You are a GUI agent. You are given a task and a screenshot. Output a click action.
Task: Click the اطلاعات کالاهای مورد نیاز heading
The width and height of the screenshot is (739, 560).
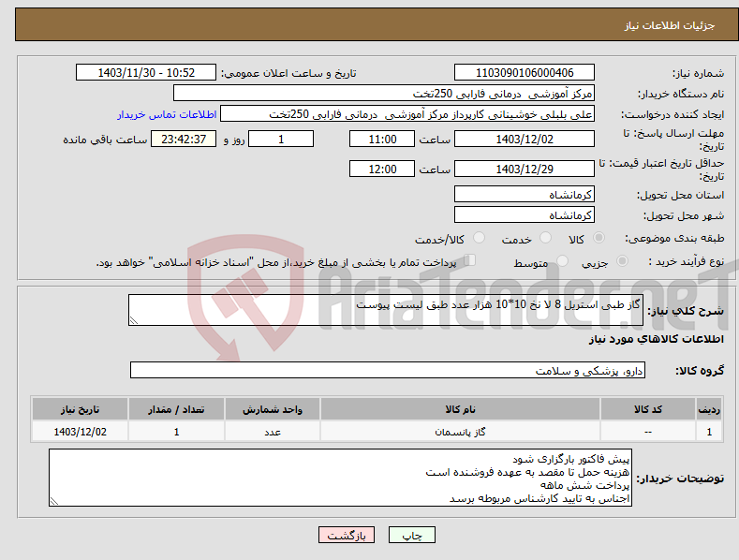pyautogui.click(x=656, y=339)
